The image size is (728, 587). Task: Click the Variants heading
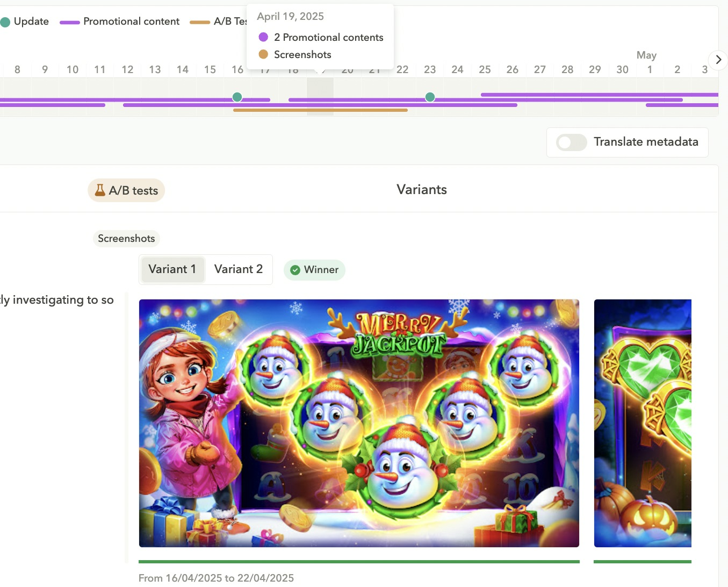tap(422, 189)
